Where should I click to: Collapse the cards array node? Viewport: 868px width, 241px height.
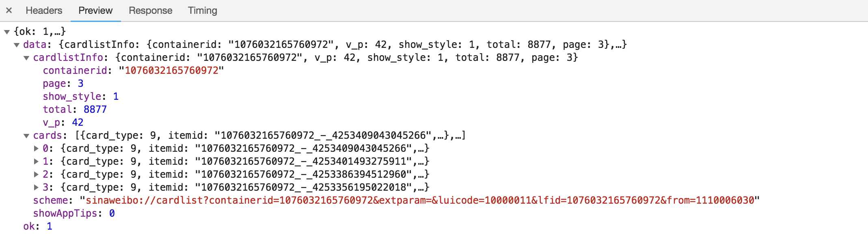click(x=26, y=136)
